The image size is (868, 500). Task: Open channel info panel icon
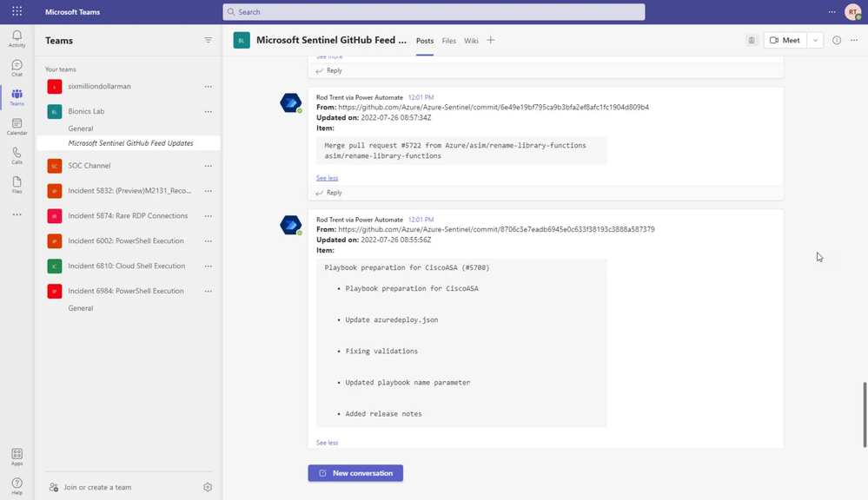pos(837,41)
